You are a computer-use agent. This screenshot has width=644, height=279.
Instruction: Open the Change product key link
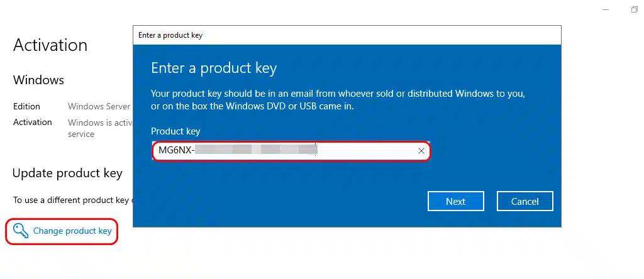click(72, 231)
